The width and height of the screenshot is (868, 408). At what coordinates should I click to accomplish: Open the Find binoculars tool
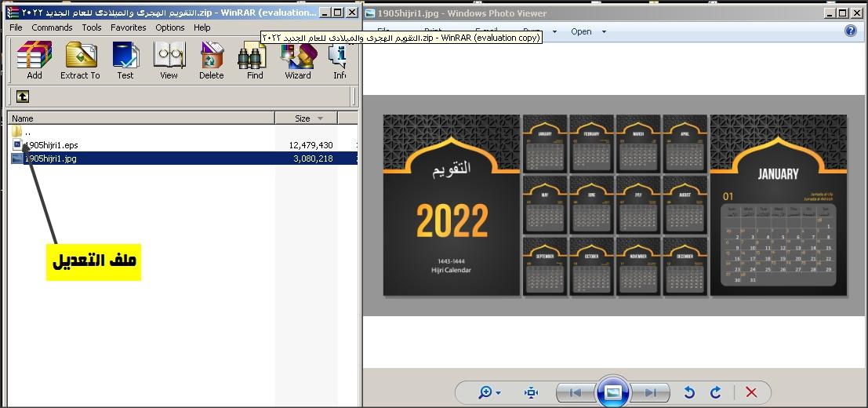[x=255, y=61]
